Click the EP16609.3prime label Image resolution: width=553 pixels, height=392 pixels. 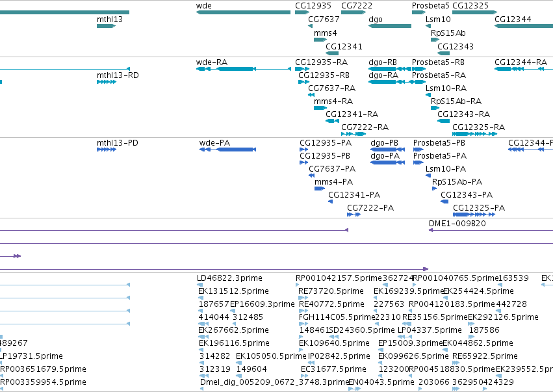coord(262,304)
